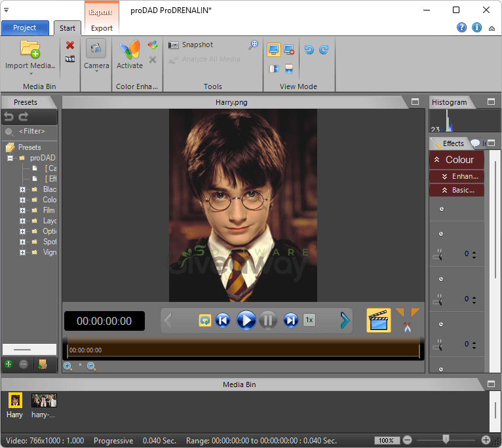This screenshot has width=502, height=448.
Task: Select the [Ca preset item
Action: point(45,168)
